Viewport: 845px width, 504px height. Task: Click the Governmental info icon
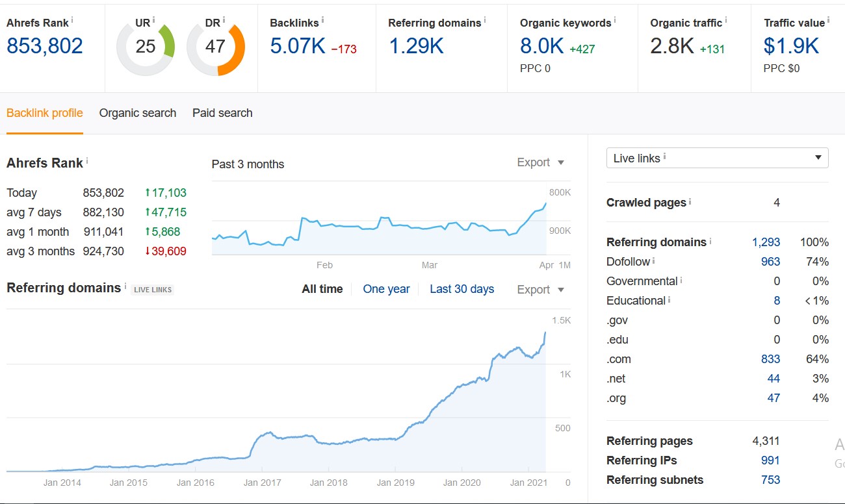[x=682, y=280]
